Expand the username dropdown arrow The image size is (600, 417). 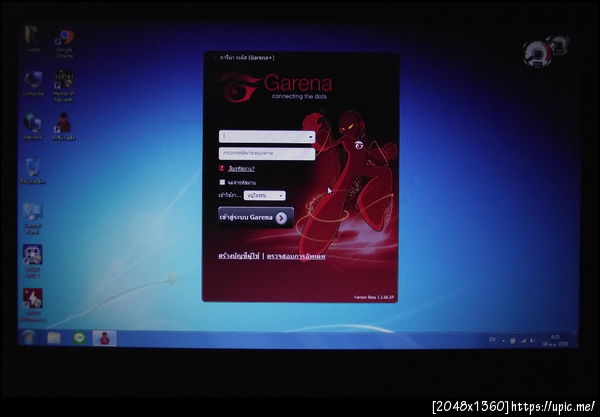click(310, 137)
